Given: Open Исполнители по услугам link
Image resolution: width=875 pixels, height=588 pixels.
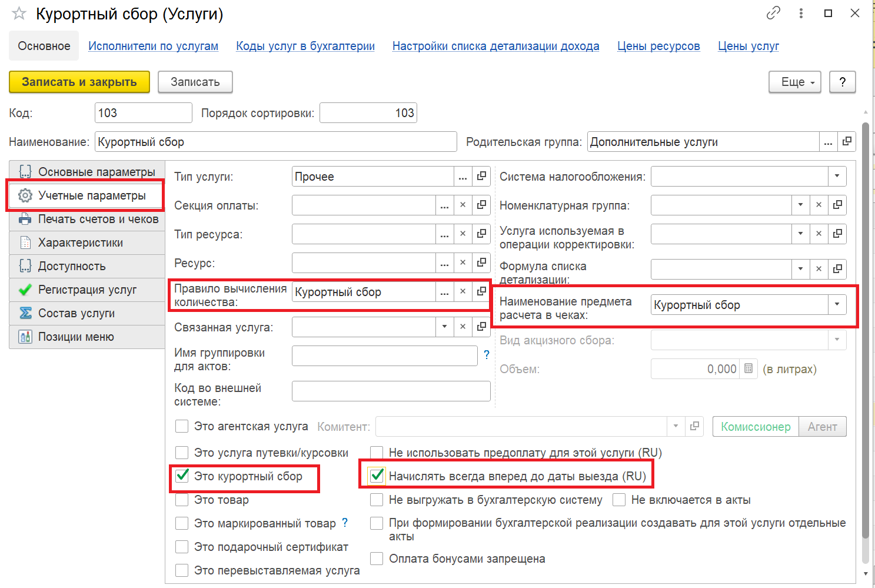Looking at the screenshot, I should point(153,46).
